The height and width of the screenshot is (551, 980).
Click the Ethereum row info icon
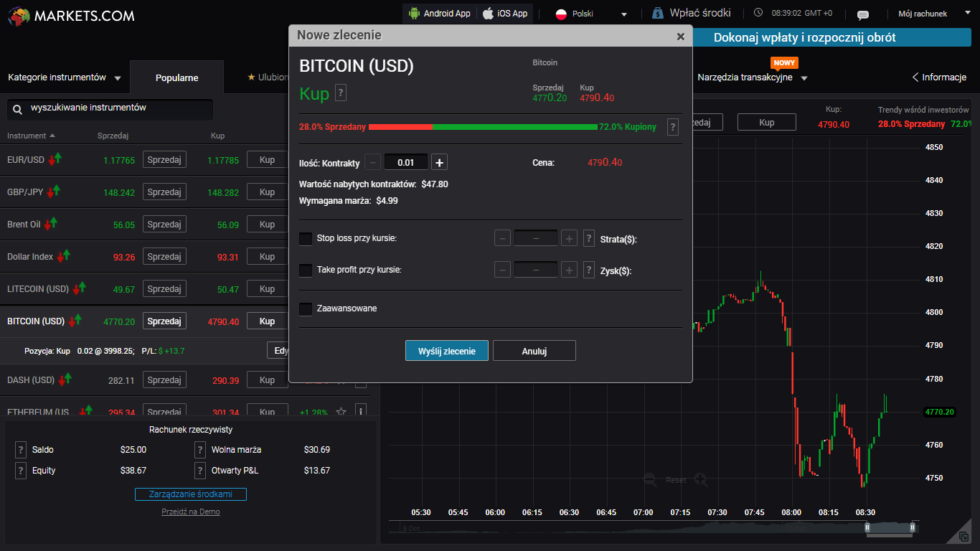tap(361, 411)
